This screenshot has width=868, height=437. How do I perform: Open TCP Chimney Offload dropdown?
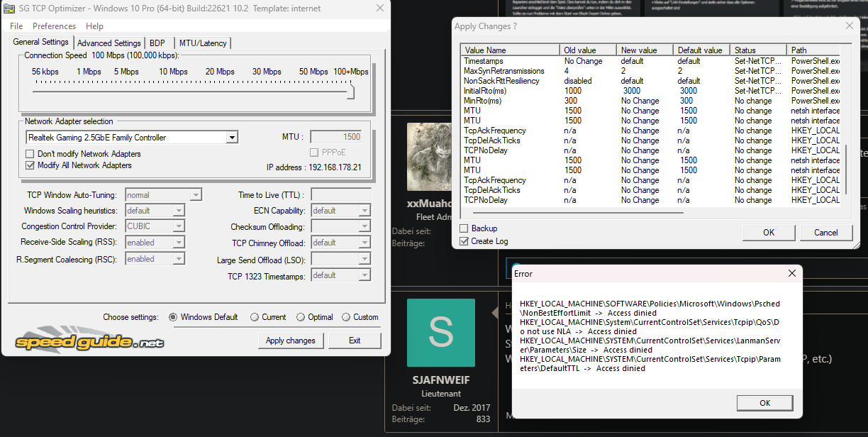pos(340,243)
